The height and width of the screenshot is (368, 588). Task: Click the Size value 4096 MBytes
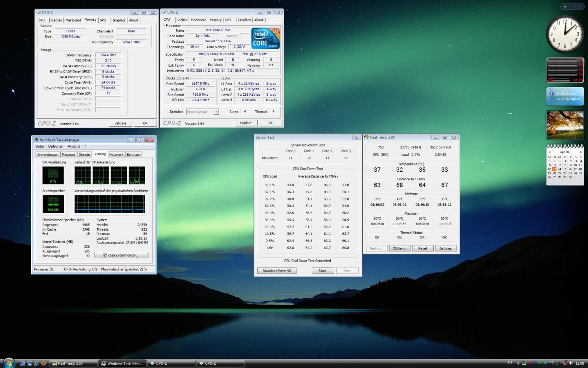click(x=70, y=36)
